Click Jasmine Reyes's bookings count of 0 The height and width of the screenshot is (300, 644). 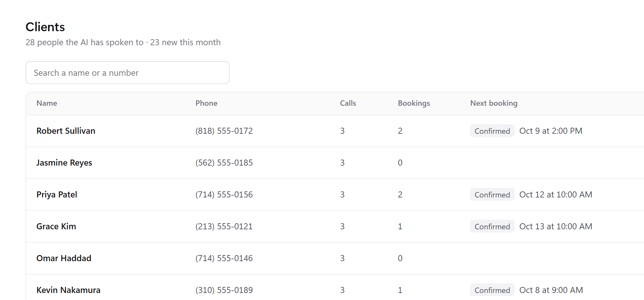coord(400,163)
